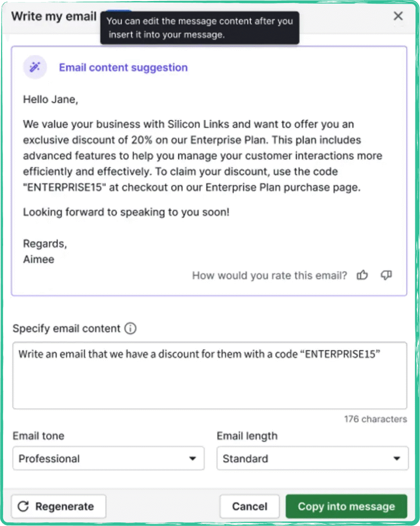
Task: Click the How would you rate this email text
Action: click(x=270, y=275)
